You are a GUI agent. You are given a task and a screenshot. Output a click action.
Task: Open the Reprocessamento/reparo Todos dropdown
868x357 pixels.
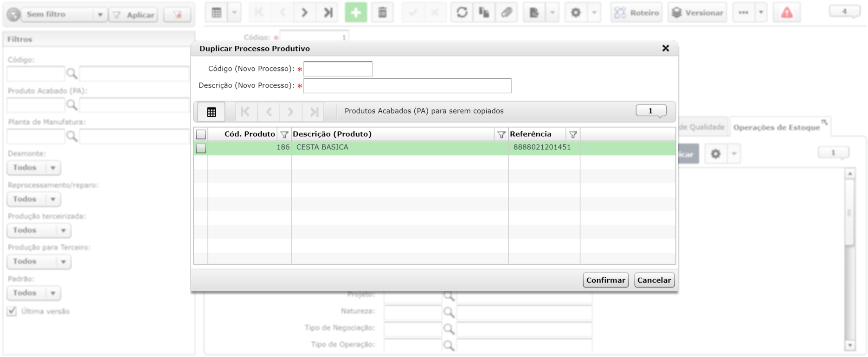point(33,199)
